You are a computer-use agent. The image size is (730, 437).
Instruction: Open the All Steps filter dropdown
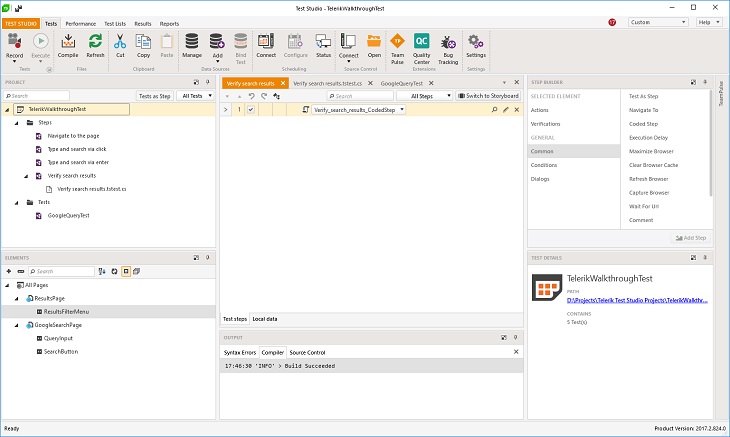424,96
